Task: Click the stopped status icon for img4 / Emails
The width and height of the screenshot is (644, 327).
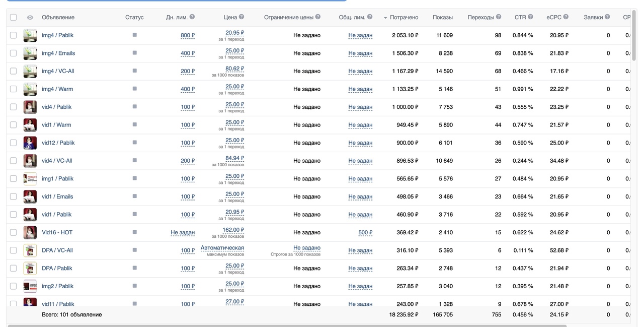Action: pos(134,53)
